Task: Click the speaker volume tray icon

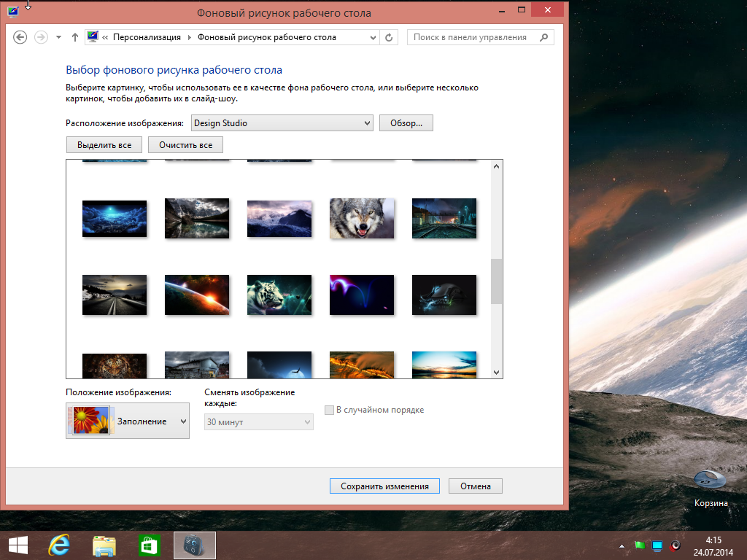Action: pos(675,545)
